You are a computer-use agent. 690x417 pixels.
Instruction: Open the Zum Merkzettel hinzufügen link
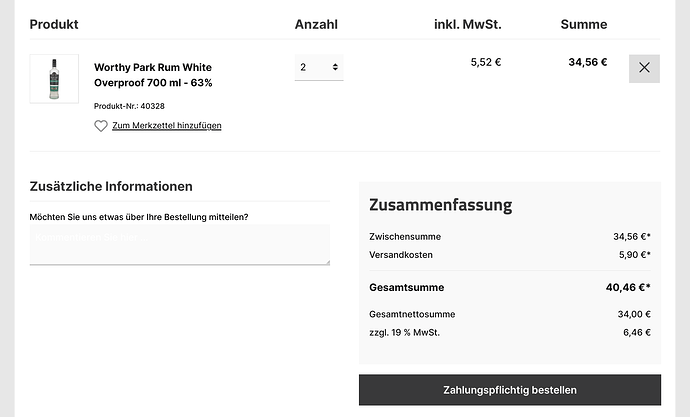tap(167, 125)
